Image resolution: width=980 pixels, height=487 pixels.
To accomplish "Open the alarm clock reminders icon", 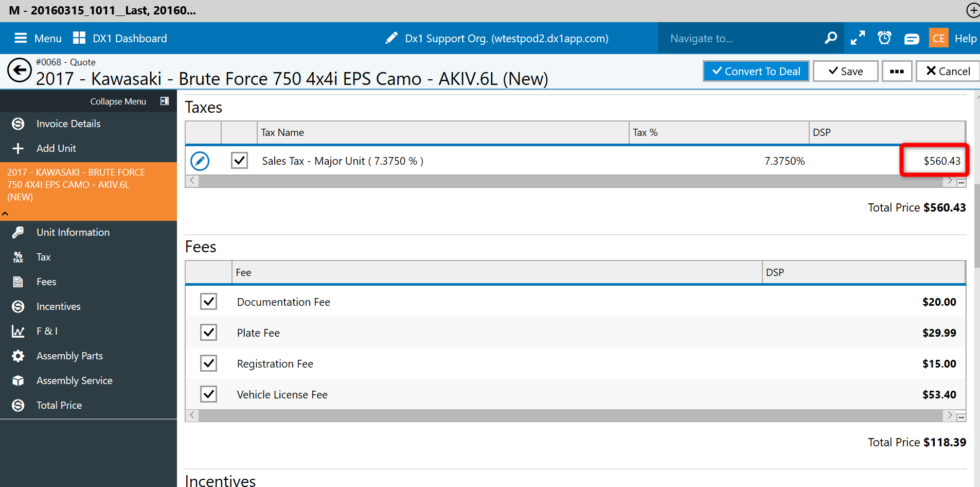I will tap(884, 38).
